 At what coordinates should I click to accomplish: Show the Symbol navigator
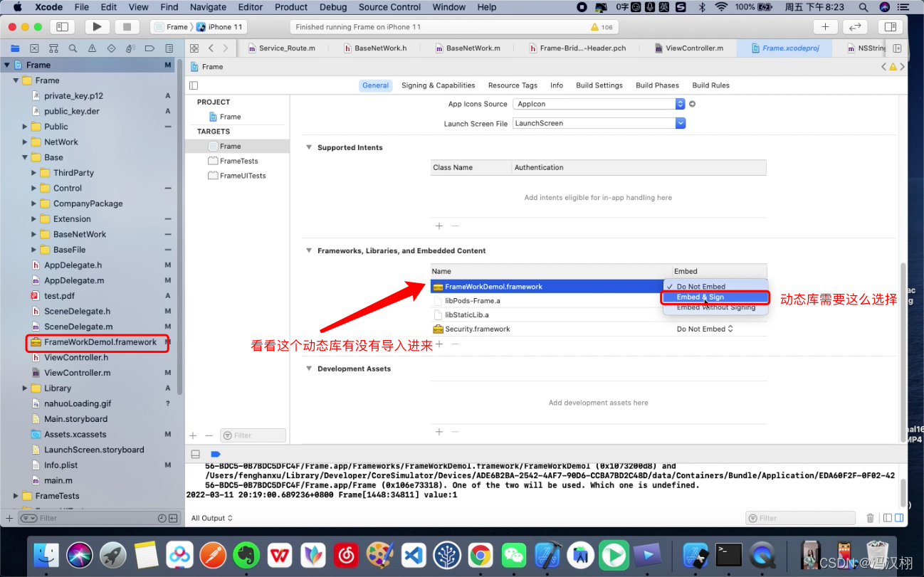click(x=53, y=48)
